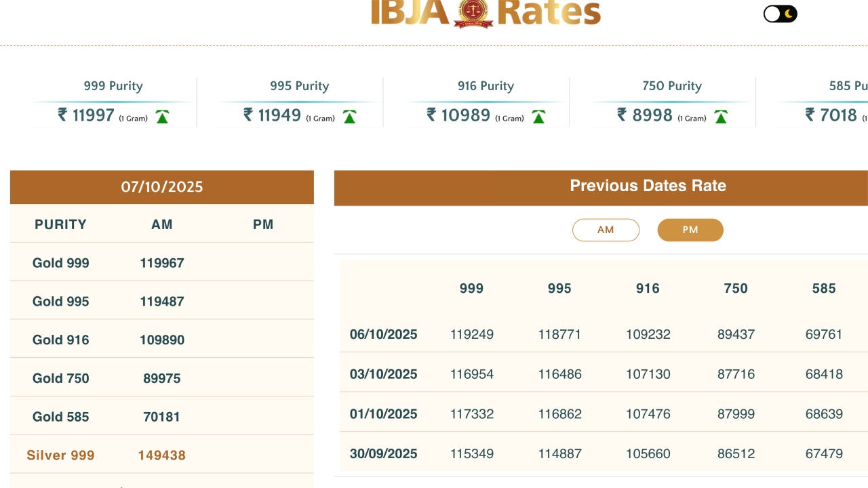This screenshot has width=868, height=488.
Task: Click green up arrow beside 999 Purity rate
Action: tap(162, 117)
